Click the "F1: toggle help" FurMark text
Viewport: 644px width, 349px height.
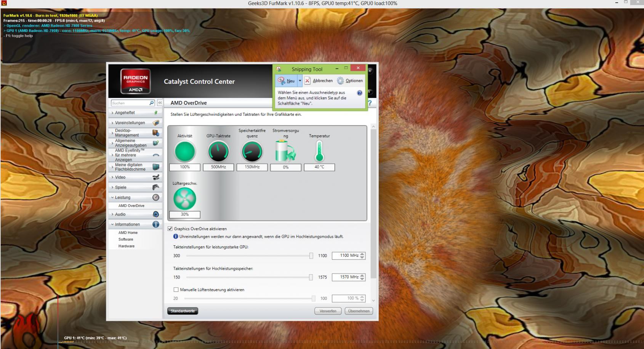coord(18,36)
